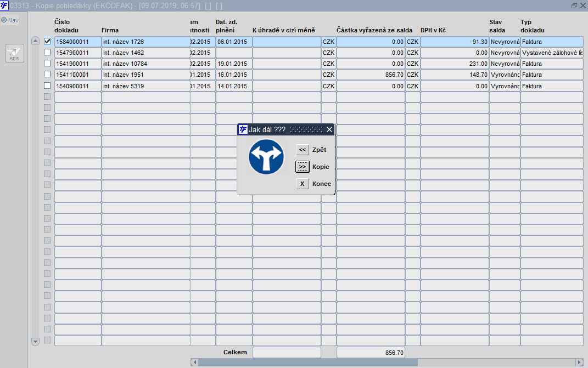Select the Nav radio button
Screen dimensions: 588x368
4,20
